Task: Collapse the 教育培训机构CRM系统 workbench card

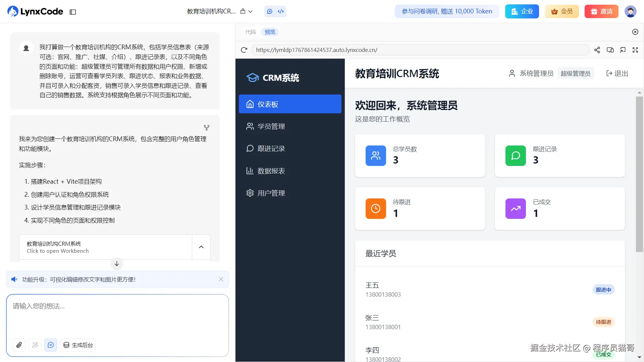Action: 201,247
